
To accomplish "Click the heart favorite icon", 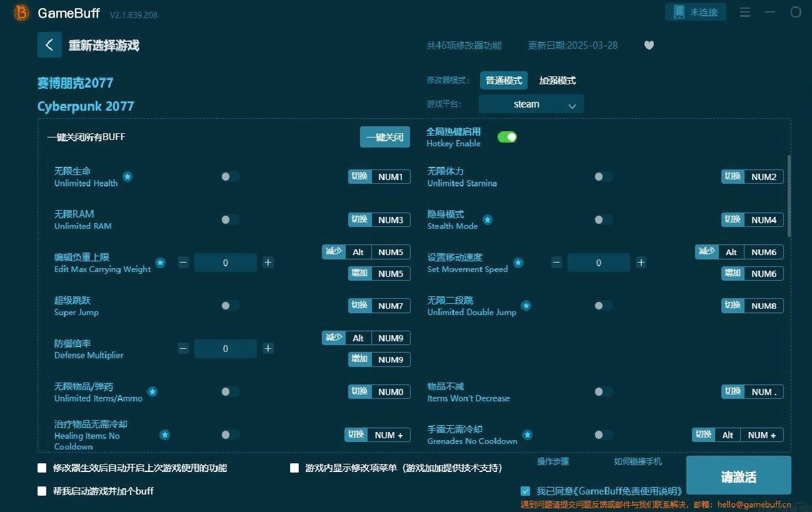I will point(649,45).
